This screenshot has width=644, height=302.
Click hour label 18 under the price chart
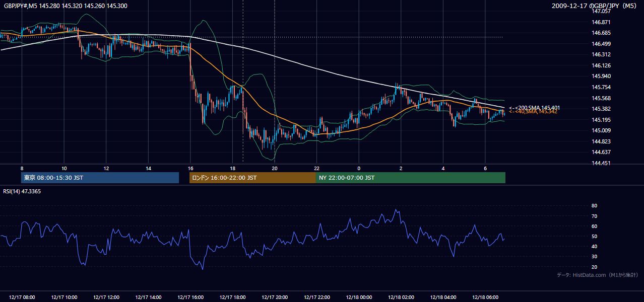(232, 168)
